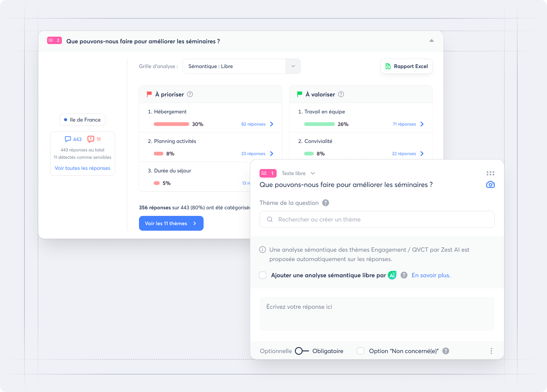The image size is (547, 392).
Task: Click help icon beside Thème de la question
Action: coord(325,203)
